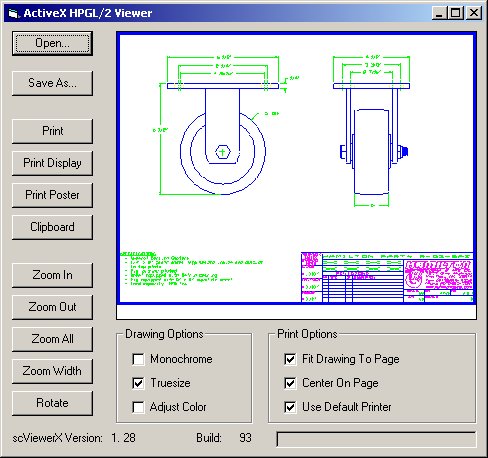Minimize the HPGL/2 Viewer window
This screenshot has height=458, width=488.
click(440, 13)
